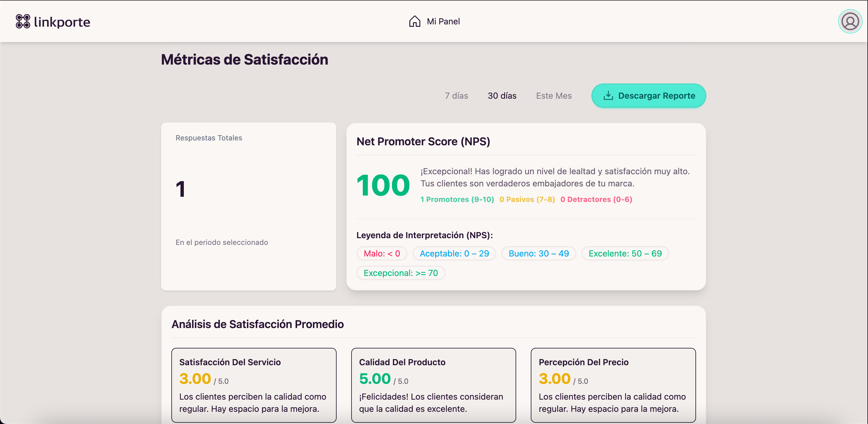Click the 1 Promotores (9-10) label
The width and height of the screenshot is (868, 424).
point(457,199)
